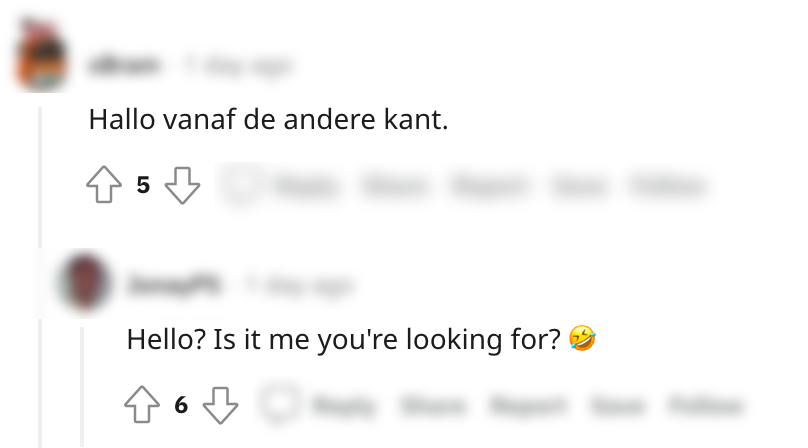The height and width of the screenshot is (448, 808).
Task: Click the timestamp on the Dutch comment
Action: click(x=241, y=66)
